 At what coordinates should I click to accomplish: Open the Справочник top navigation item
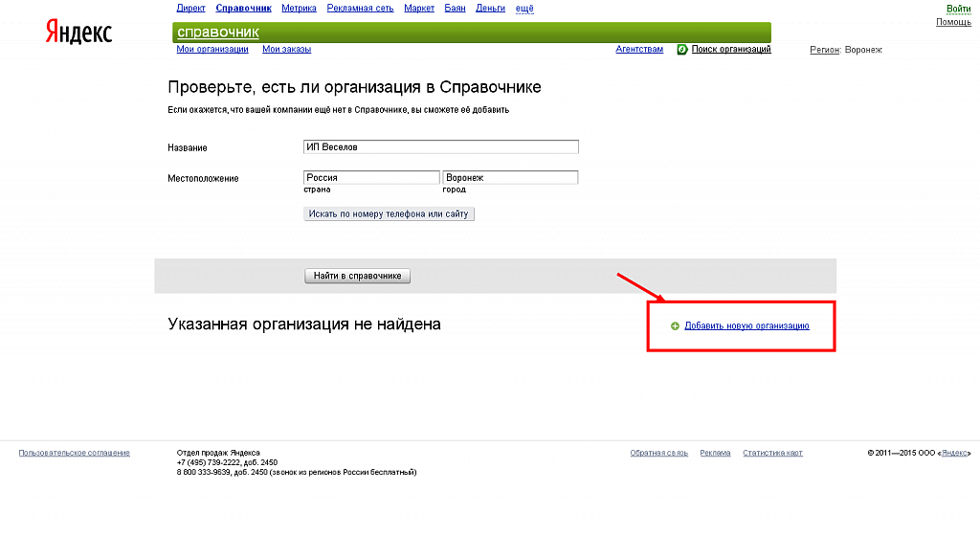[x=244, y=8]
